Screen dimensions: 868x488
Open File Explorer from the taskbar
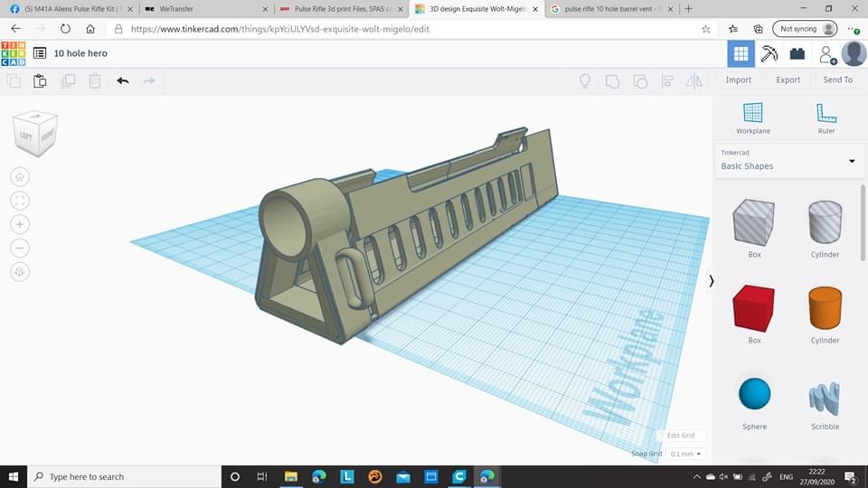pyautogui.click(x=290, y=476)
